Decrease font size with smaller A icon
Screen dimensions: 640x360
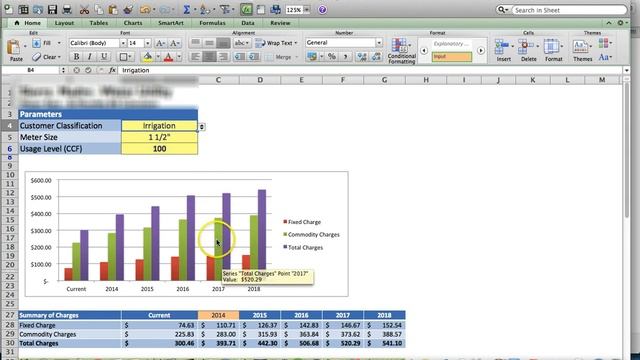[x=174, y=43]
